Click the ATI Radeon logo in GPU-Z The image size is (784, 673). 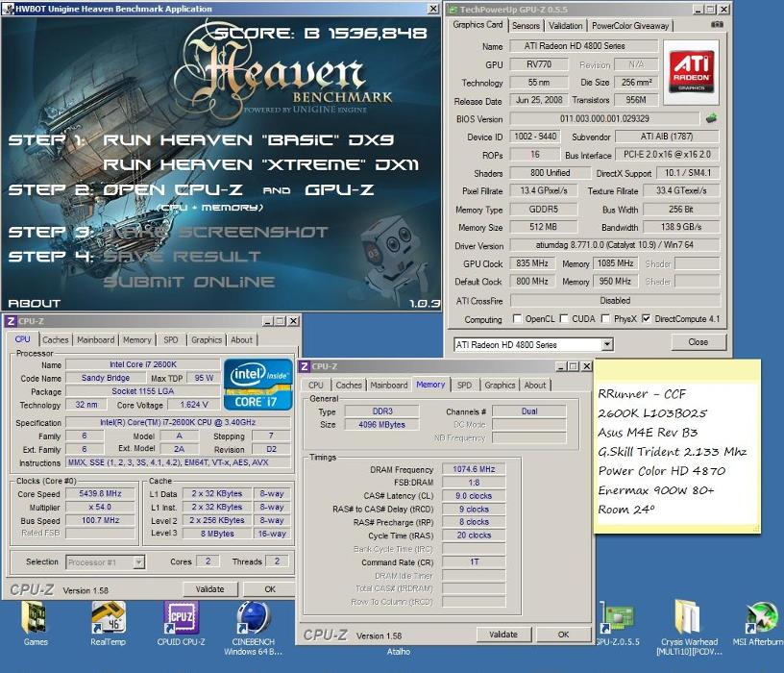pyautogui.click(x=691, y=72)
